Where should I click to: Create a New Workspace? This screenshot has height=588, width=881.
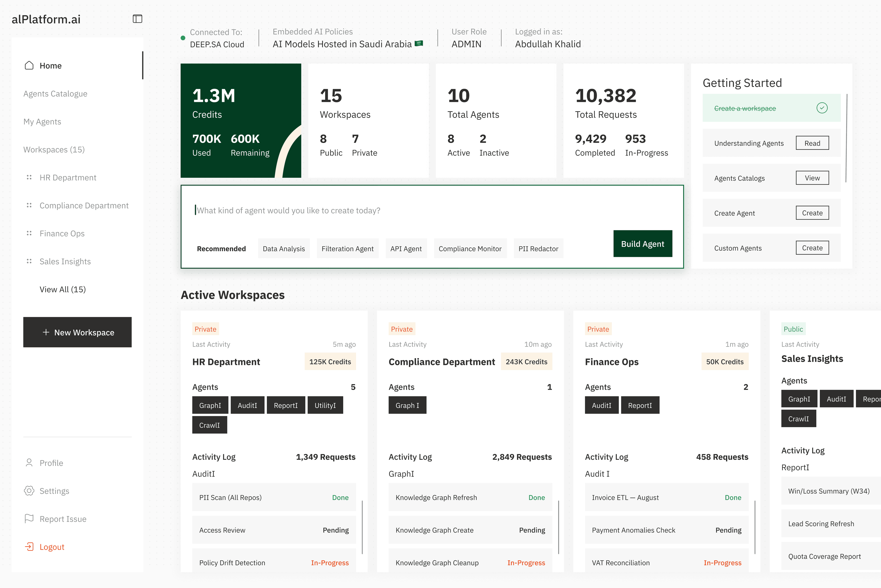[77, 332]
